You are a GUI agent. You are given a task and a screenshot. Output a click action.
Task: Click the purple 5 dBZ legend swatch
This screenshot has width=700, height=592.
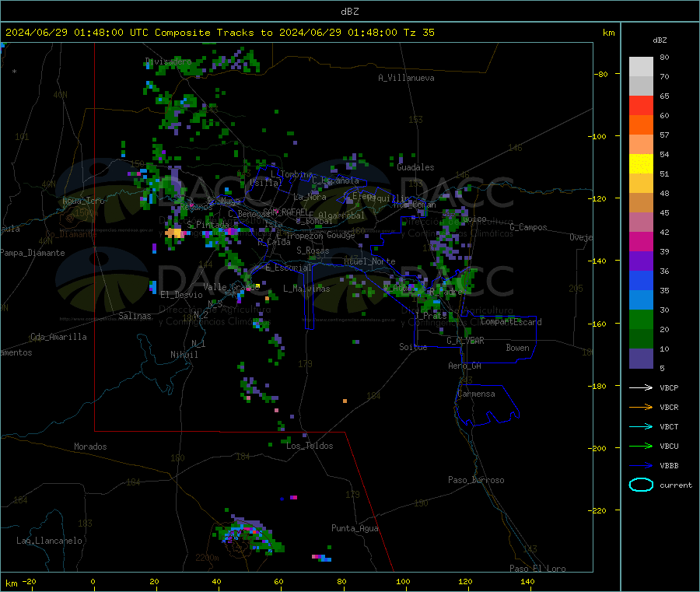tap(641, 359)
